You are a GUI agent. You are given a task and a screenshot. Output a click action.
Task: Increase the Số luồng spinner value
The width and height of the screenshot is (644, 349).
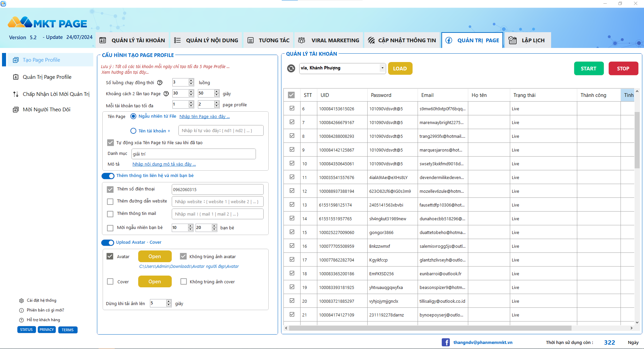(191, 80)
